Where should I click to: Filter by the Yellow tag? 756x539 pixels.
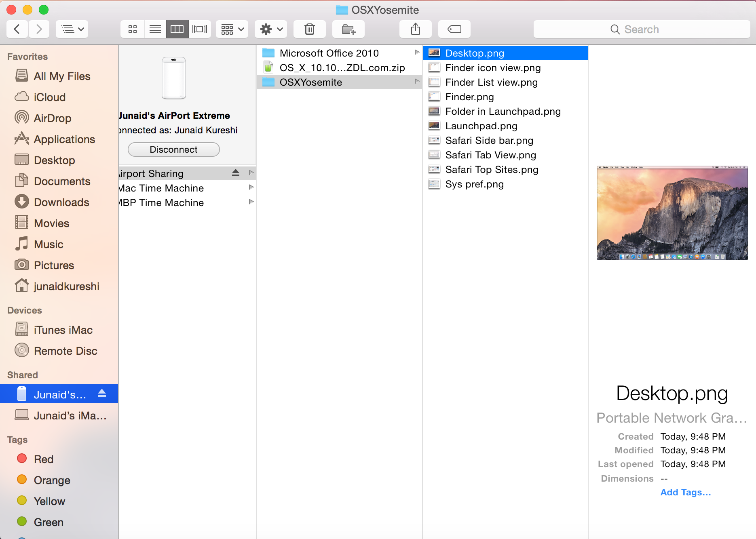[x=59, y=501]
